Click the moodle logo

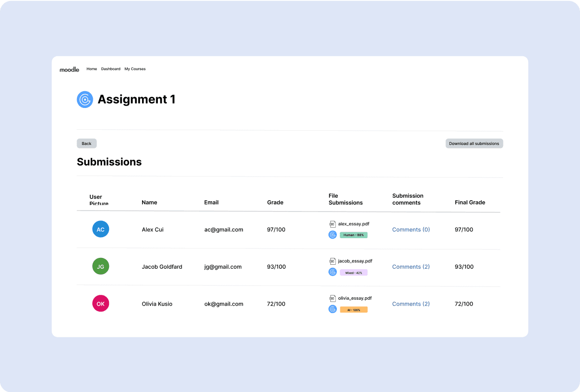(x=69, y=69)
